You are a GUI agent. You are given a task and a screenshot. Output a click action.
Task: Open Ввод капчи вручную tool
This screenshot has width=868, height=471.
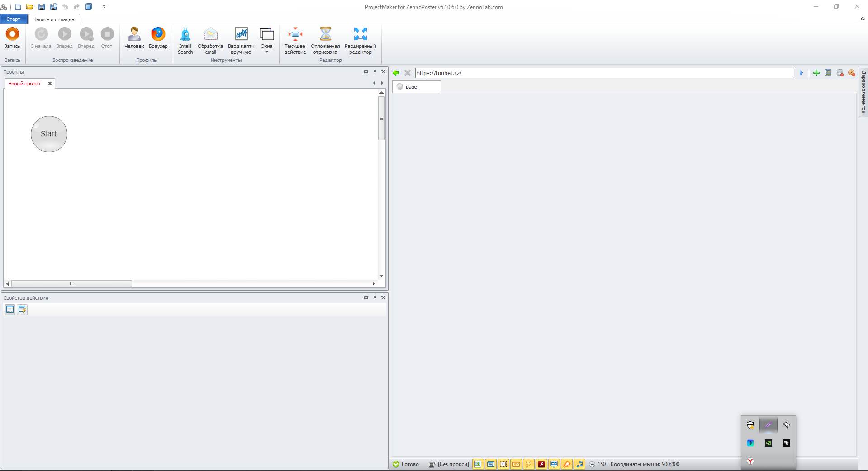coord(241,41)
